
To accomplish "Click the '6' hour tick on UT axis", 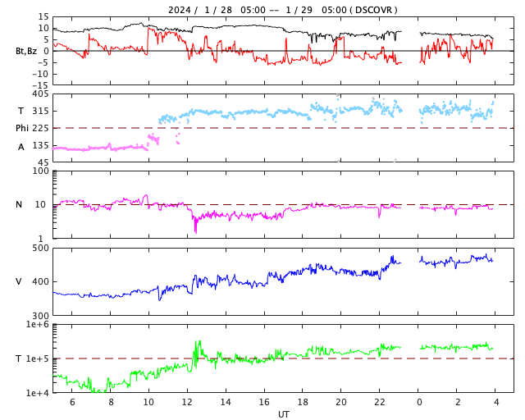I will (72, 402).
